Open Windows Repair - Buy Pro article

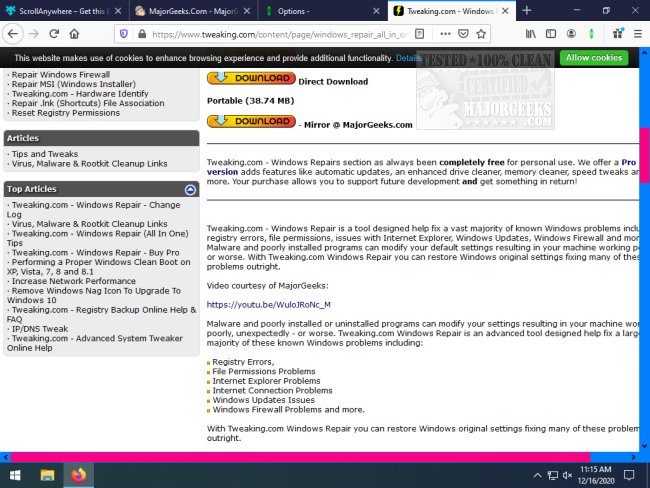[95, 252]
